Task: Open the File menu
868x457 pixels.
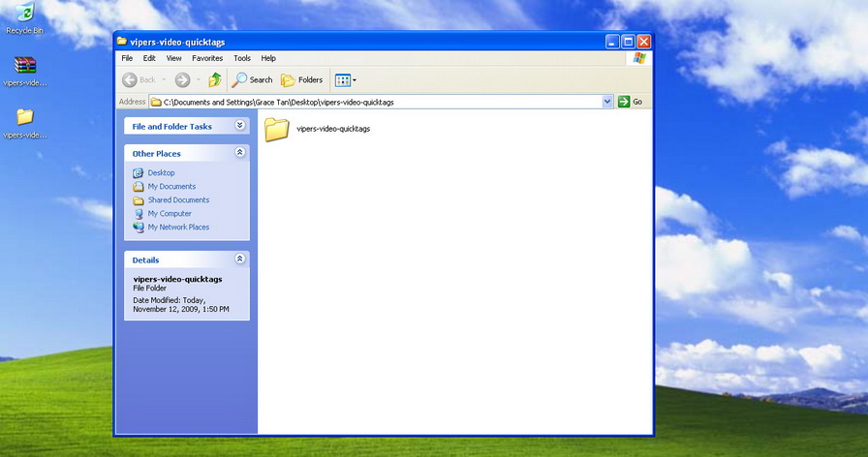Action: pos(127,58)
